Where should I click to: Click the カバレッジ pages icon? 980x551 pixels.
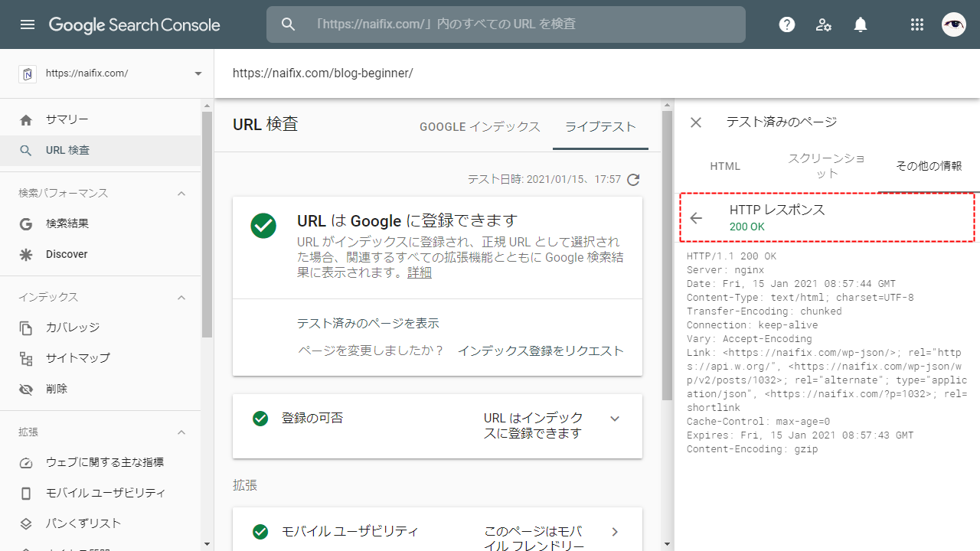pyautogui.click(x=26, y=328)
